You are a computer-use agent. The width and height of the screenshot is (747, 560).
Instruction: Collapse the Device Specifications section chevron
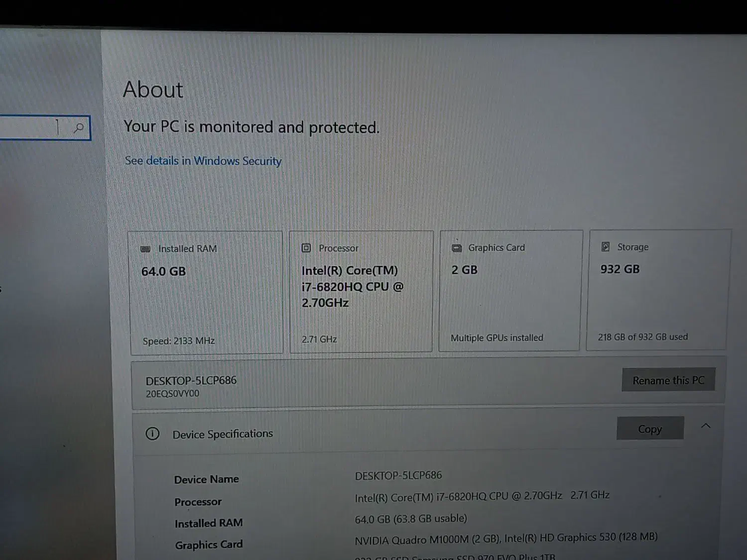pyautogui.click(x=706, y=426)
